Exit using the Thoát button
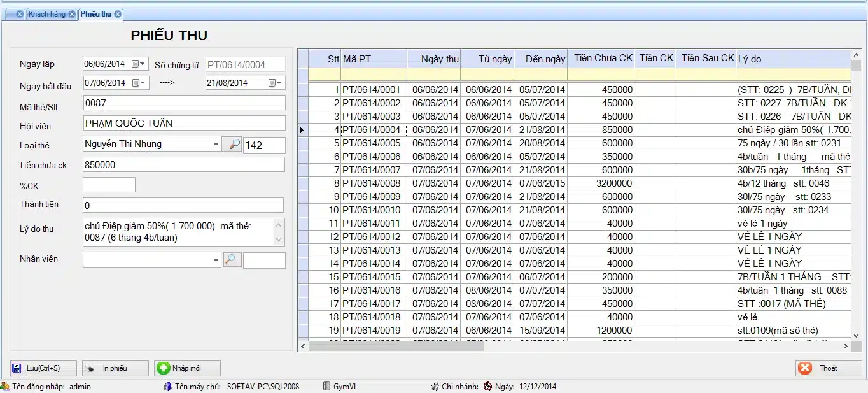The width and height of the screenshot is (868, 393). (x=828, y=368)
